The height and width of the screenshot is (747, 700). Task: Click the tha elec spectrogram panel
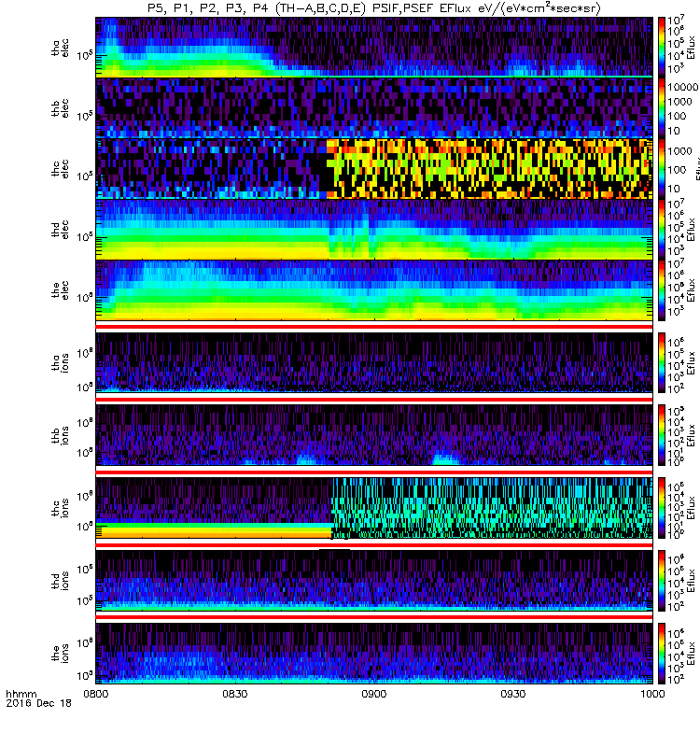(374, 48)
